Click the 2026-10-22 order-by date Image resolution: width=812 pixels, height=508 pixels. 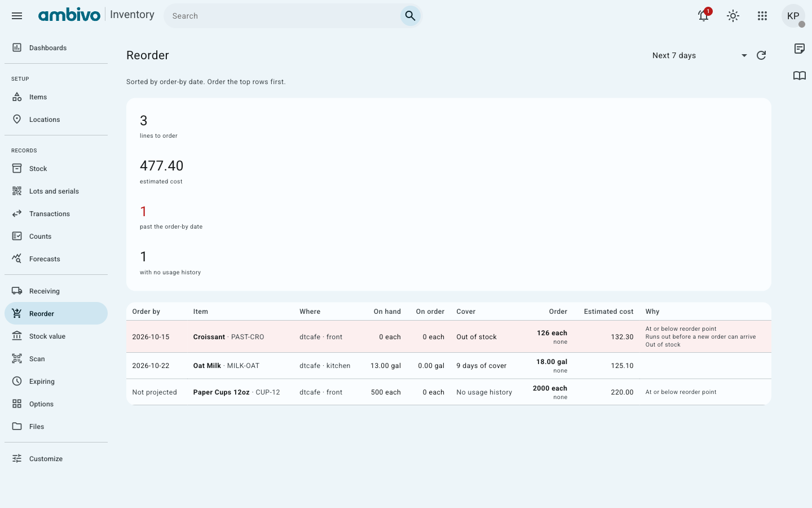coord(151,366)
